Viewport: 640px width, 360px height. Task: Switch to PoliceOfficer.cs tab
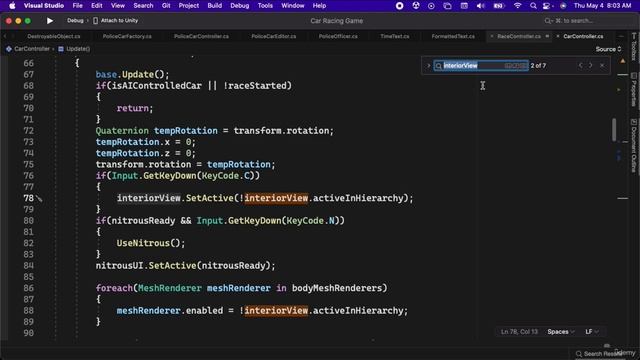point(338,36)
